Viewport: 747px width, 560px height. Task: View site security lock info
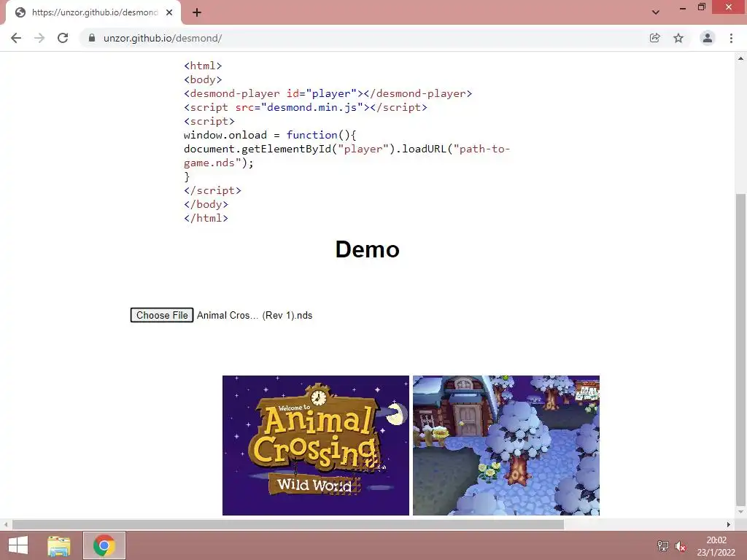pyautogui.click(x=92, y=38)
